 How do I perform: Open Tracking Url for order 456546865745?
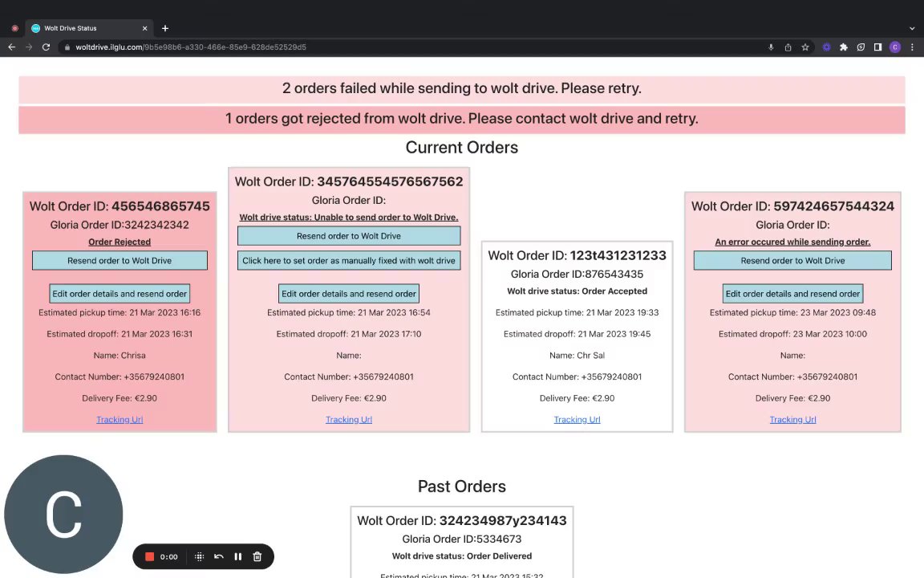click(x=120, y=419)
